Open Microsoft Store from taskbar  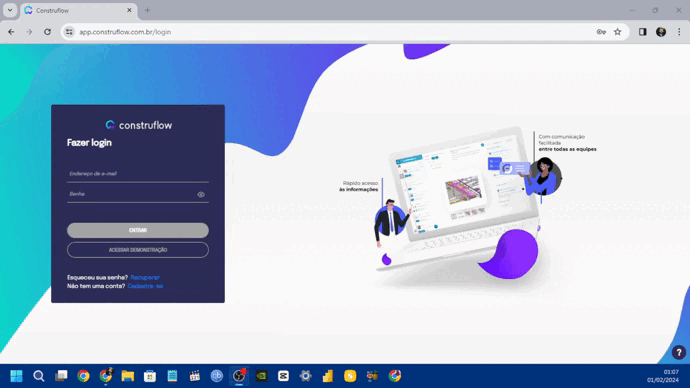[x=150, y=376]
